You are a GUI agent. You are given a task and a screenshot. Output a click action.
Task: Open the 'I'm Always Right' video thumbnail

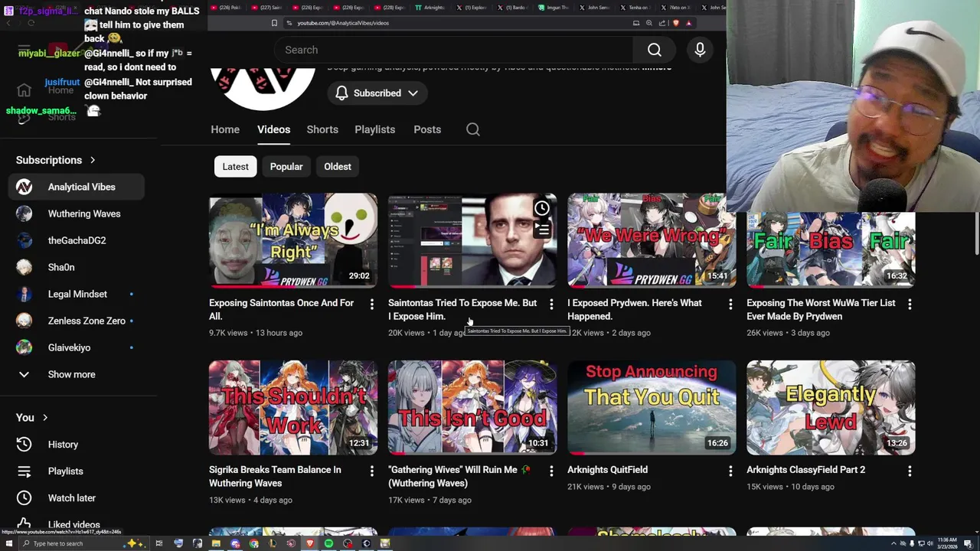[x=293, y=240]
